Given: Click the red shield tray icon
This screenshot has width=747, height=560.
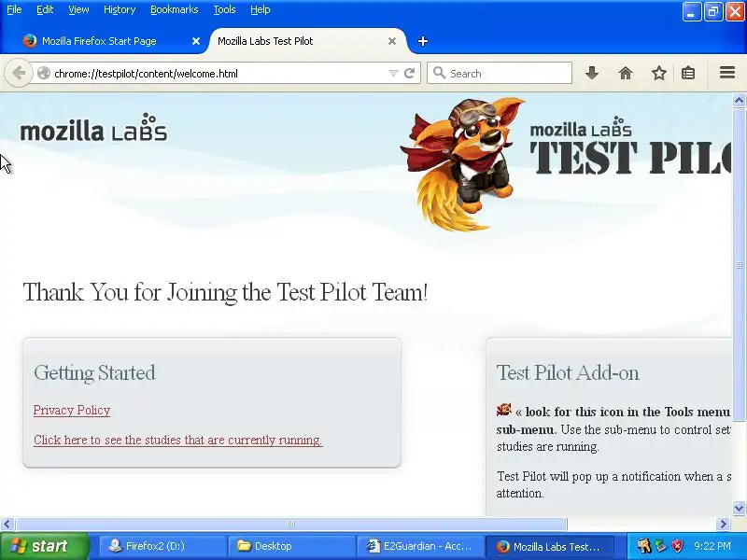Looking at the screenshot, I should click(x=677, y=546).
